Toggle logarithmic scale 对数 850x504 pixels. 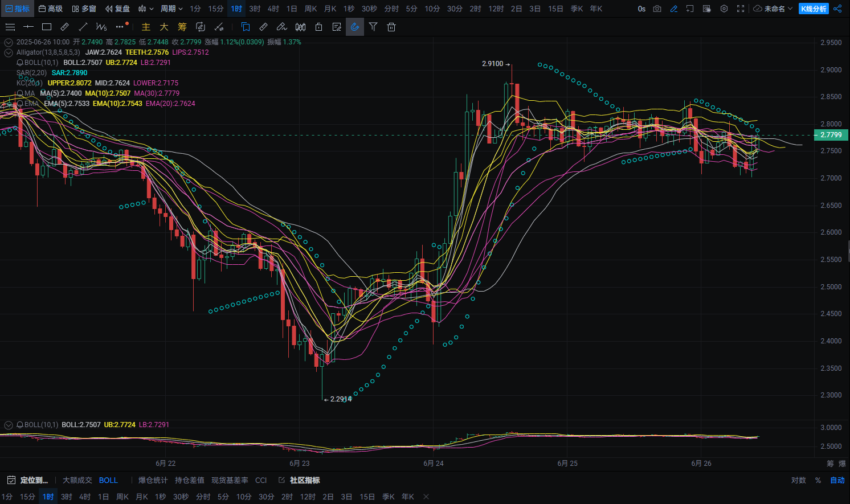pos(798,480)
